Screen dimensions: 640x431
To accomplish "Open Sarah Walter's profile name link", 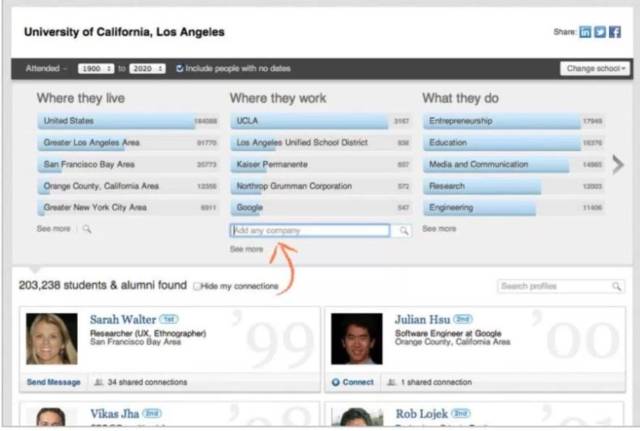I will click(x=123, y=320).
